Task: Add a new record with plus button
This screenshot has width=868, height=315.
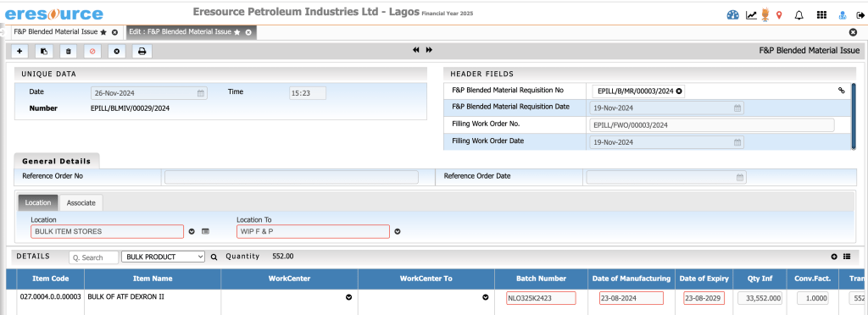Action: [19, 52]
